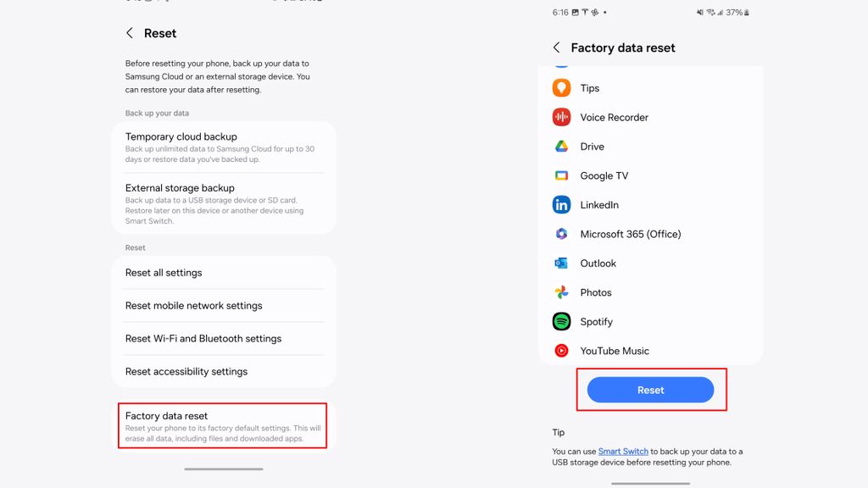Open the Spotify app icon
868x488 pixels.
[561, 321]
